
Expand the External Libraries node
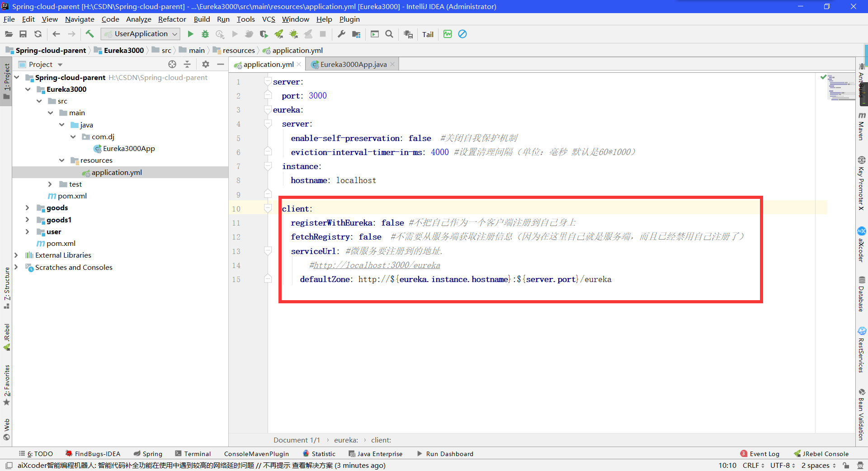tap(16, 255)
